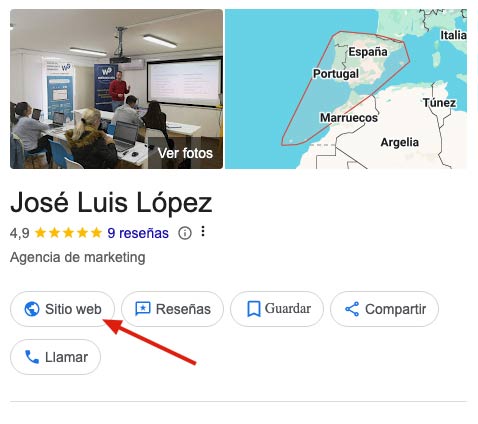Click the Sitio web button label
This screenshot has width=478, height=424.
(73, 309)
